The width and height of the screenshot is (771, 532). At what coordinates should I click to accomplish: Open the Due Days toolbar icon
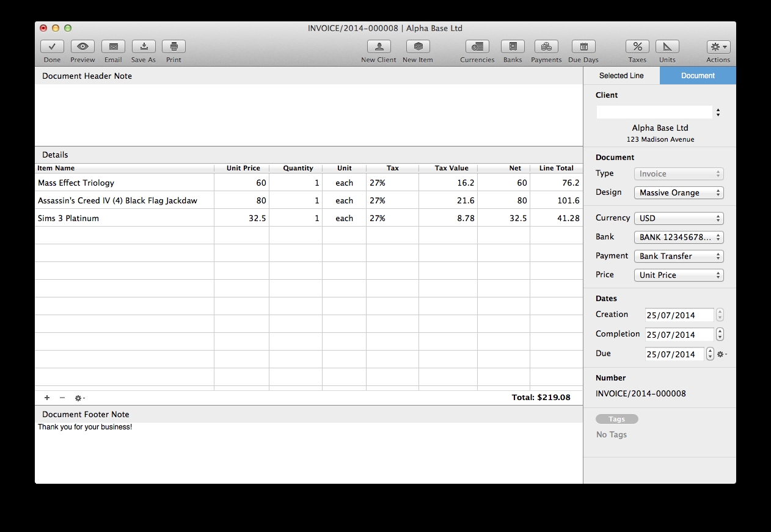click(583, 46)
